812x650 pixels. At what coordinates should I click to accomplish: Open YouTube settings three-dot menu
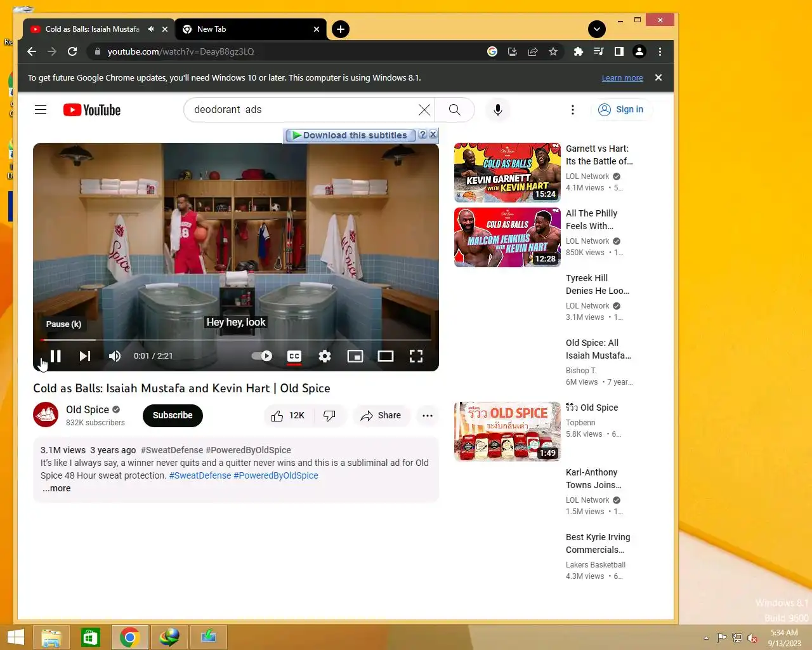(x=573, y=110)
